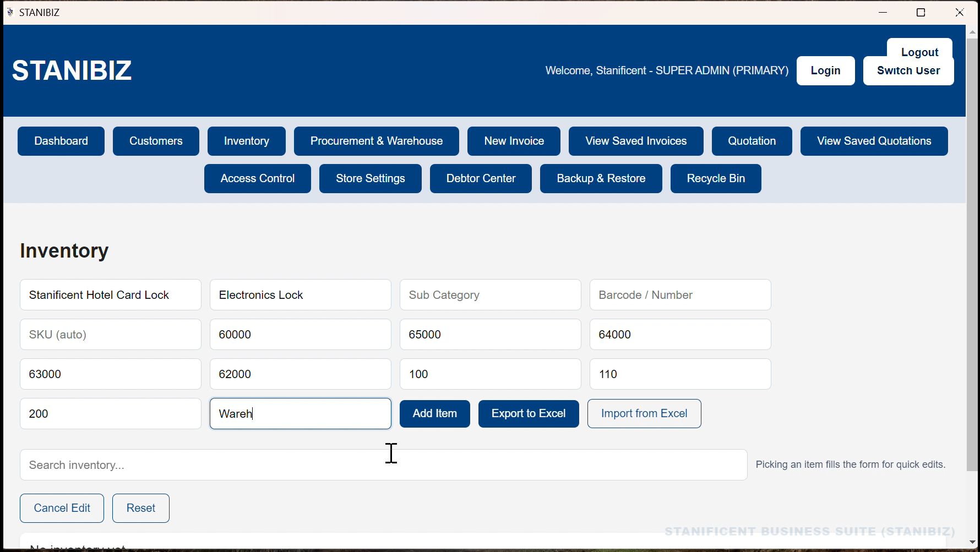Open the Quotation screen
The image size is (980, 552).
752,141
